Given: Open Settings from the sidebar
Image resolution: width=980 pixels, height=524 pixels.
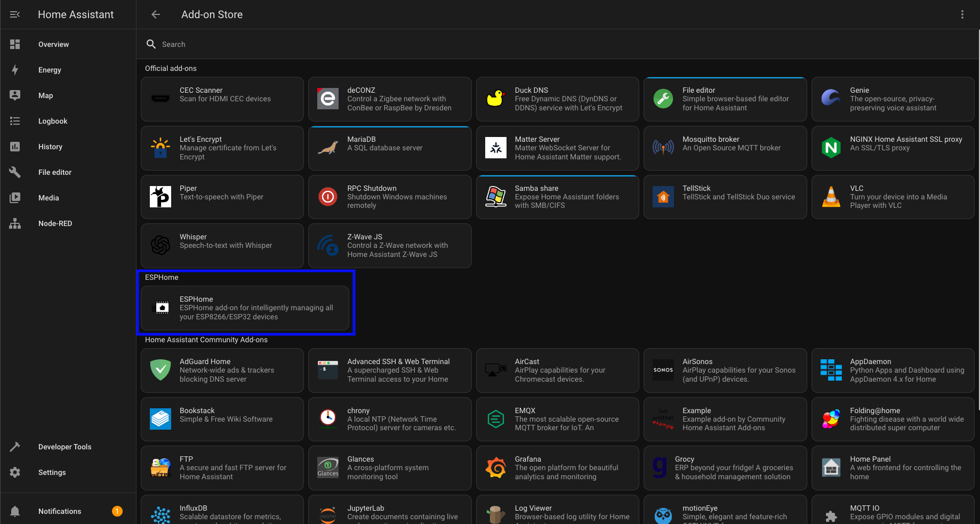Looking at the screenshot, I should point(52,472).
